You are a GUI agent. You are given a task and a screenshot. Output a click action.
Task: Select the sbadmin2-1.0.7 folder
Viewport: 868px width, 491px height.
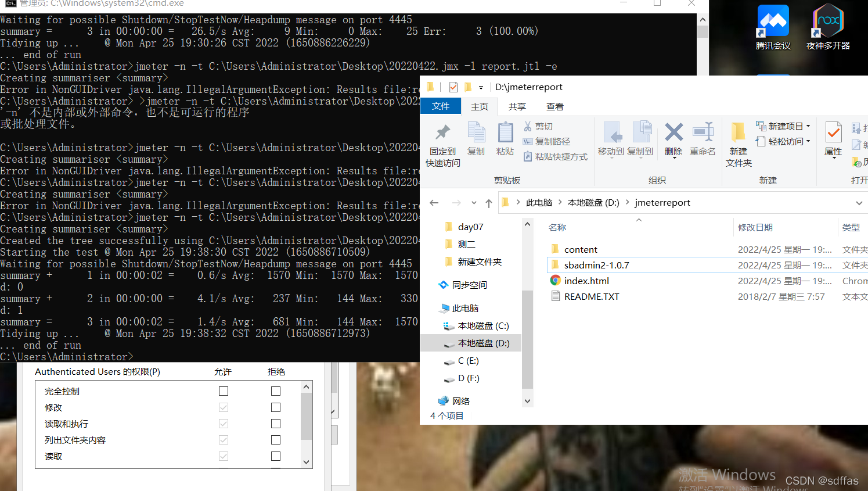point(596,265)
